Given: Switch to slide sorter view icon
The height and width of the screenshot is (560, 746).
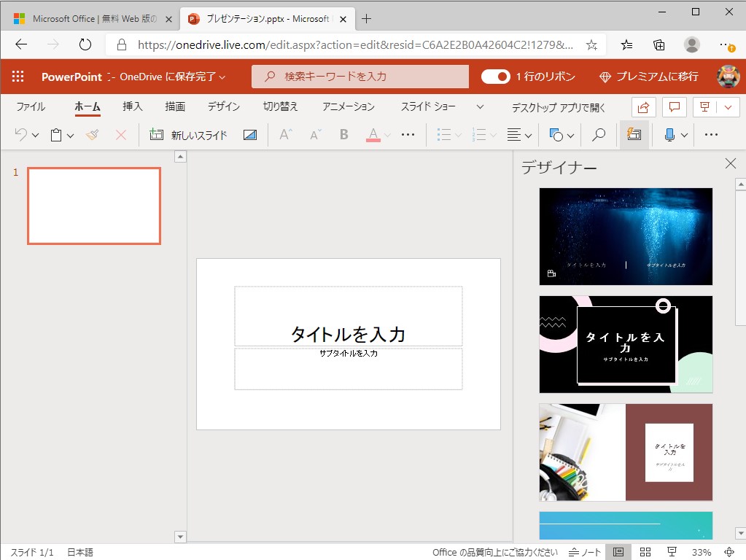Looking at the screenshot, I should click(x=645, y=552).
